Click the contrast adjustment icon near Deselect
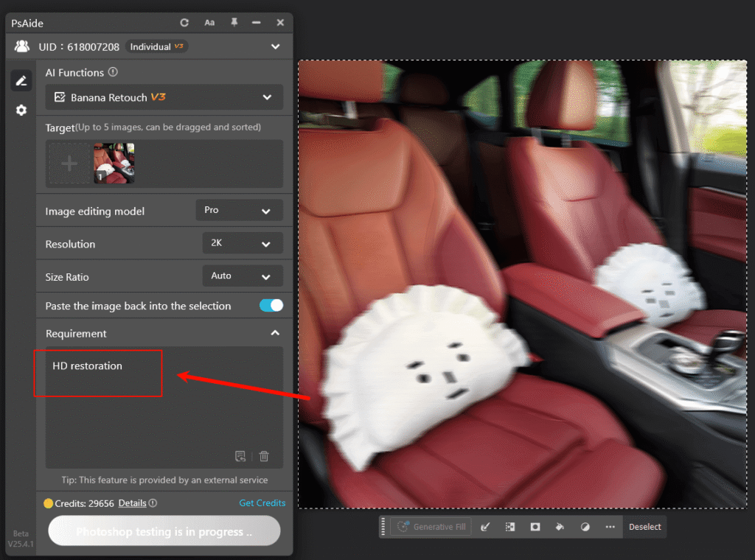Screen dimensions: 755x560 (x=585, y=526)
